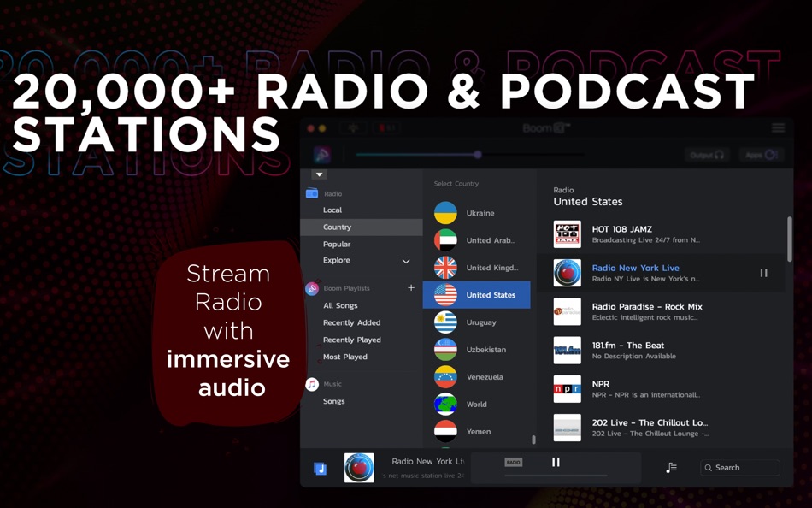Play Radio Paradise - Rock Mix

click(662, 311)
